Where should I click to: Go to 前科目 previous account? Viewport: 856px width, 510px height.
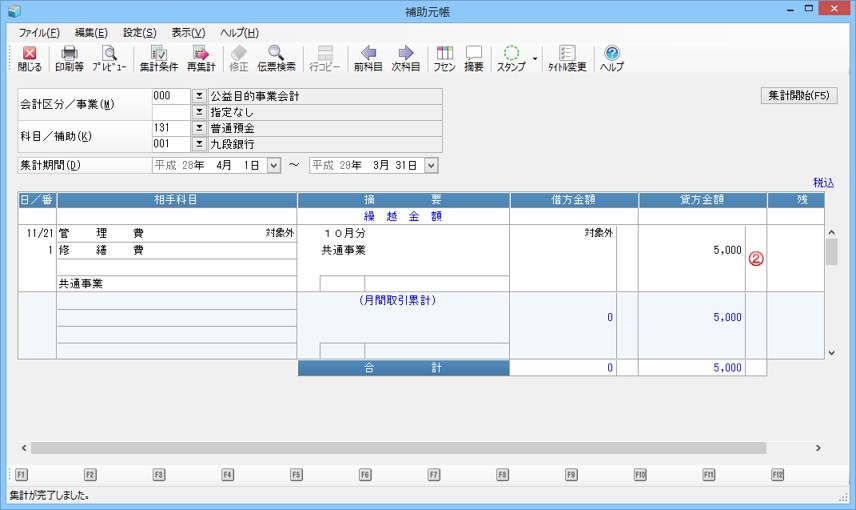point(368,58)
